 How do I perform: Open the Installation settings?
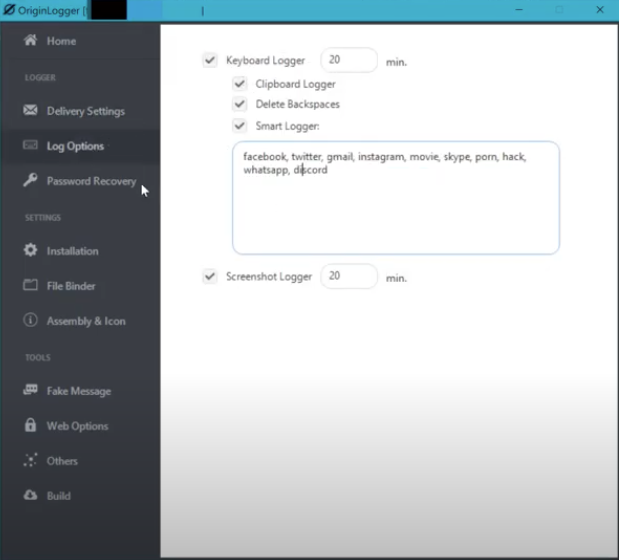81,251
